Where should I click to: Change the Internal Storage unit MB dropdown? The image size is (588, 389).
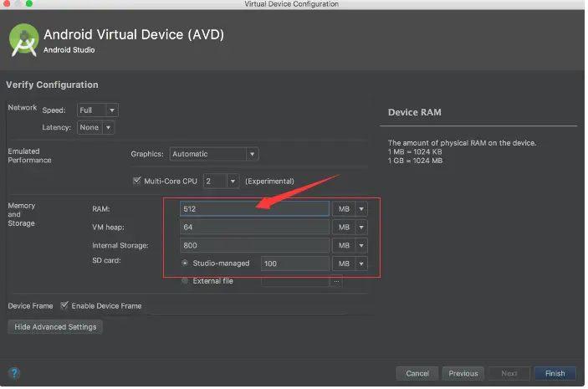350,245
